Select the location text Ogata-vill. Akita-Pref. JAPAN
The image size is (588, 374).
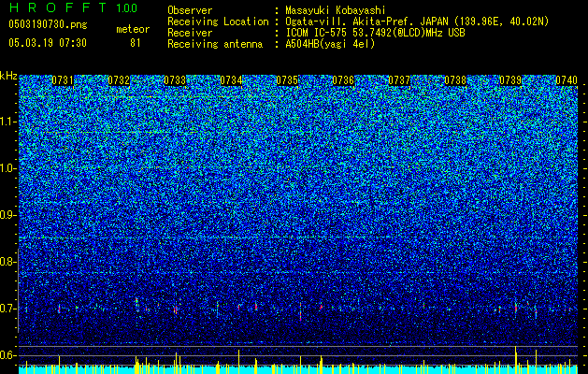(x=367, y=22)
